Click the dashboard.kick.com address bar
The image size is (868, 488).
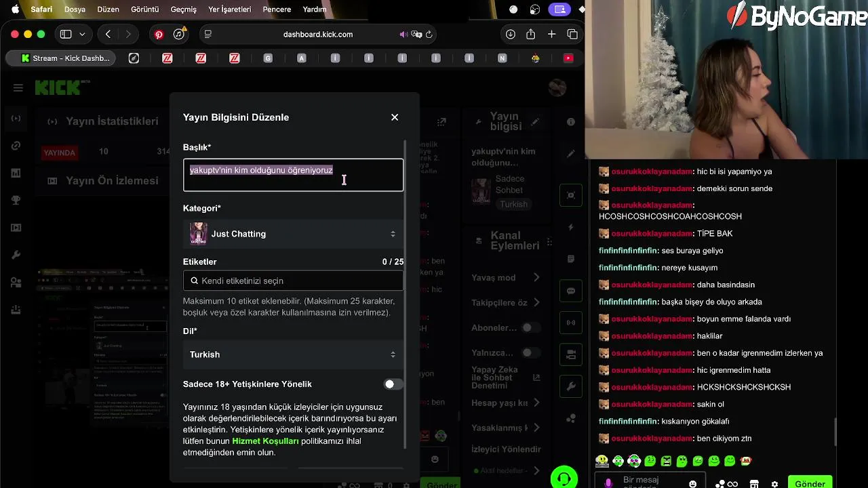(x=318, y=34)
